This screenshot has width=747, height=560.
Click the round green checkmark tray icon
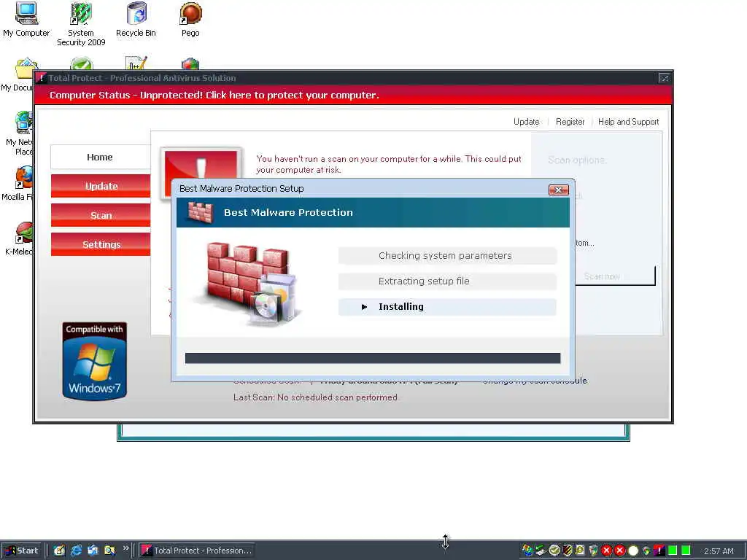[554, 551]
